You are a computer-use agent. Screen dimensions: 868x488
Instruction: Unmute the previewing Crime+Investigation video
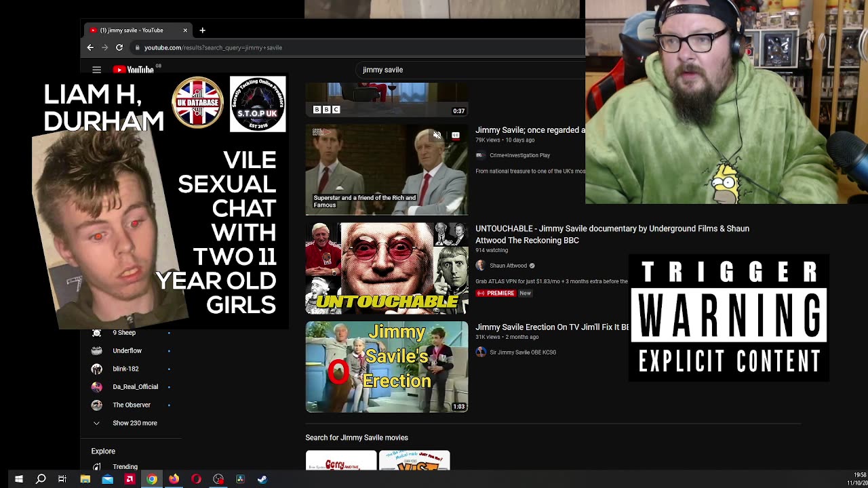point(437,136)
